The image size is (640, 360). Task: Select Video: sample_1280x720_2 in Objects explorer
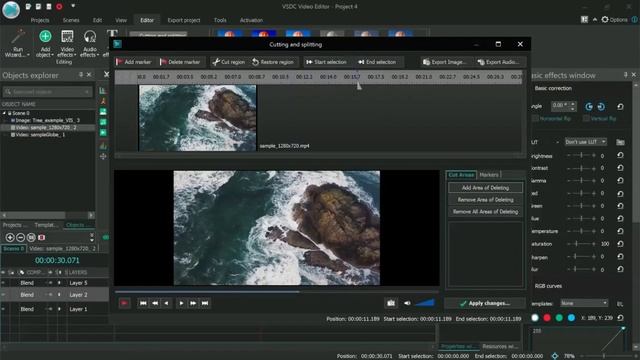click(x=48, y=127)
